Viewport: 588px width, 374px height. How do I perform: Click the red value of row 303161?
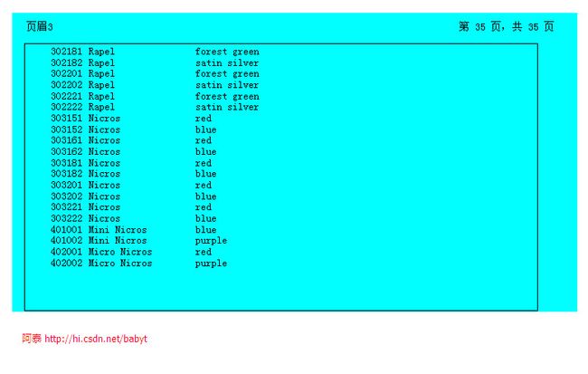point(204,140)
